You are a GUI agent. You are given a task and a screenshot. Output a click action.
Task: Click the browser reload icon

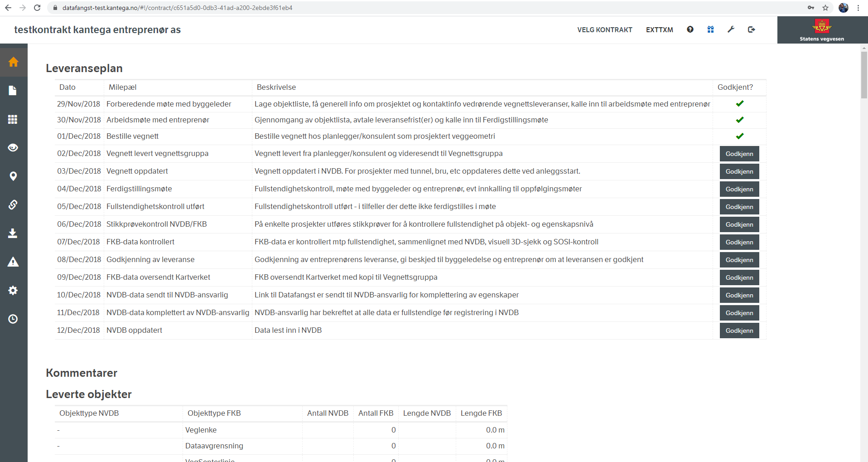tap(37, 8)
